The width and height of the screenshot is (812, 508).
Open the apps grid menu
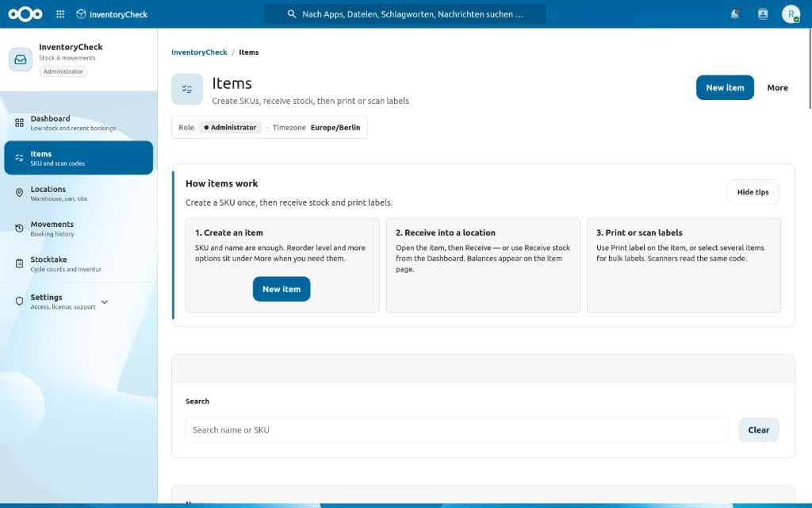tap(60, 14)
